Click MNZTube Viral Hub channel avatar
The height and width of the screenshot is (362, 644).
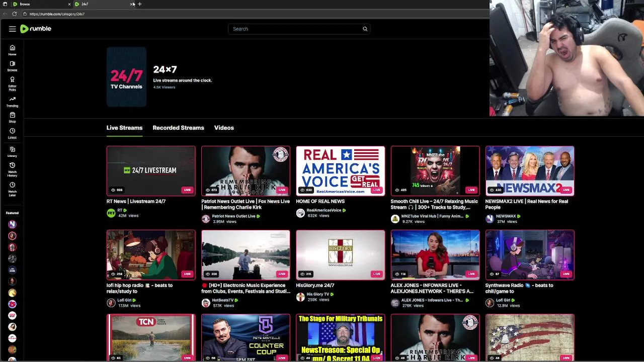[x=395, y=219]
